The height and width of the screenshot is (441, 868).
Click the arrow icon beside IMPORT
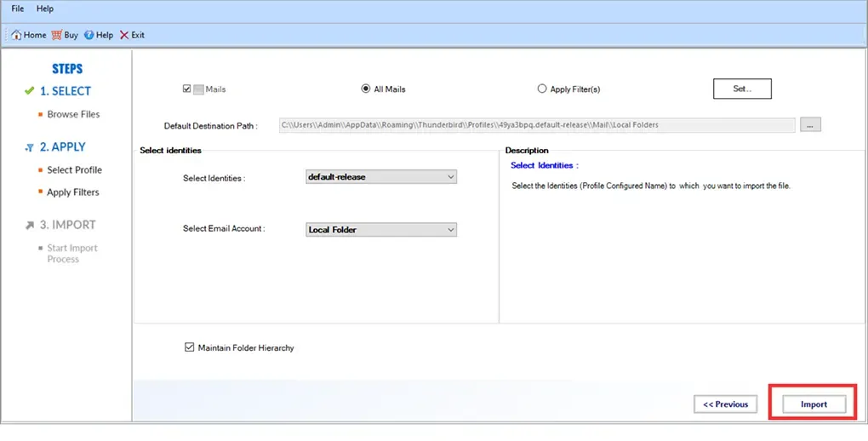point(29,226)
